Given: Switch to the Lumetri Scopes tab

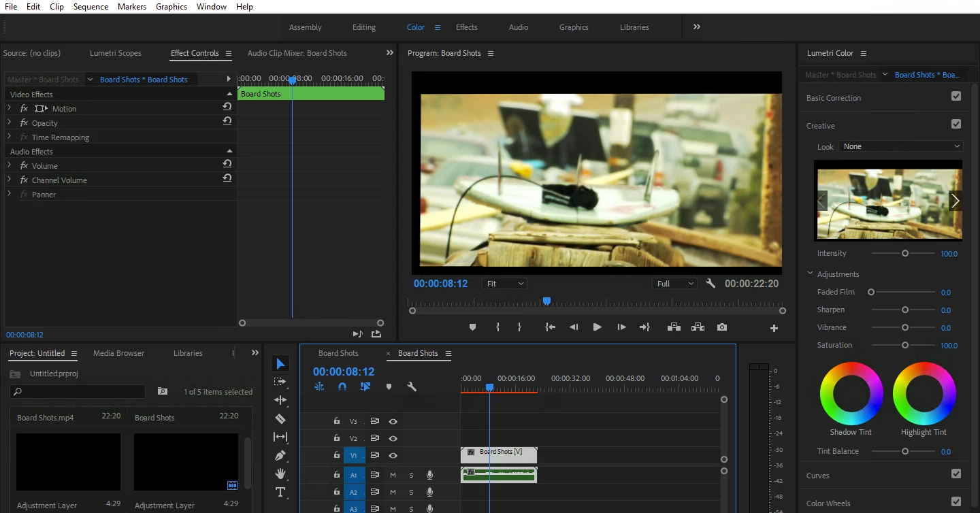Looking at the screenshot, I should (116, 53).
